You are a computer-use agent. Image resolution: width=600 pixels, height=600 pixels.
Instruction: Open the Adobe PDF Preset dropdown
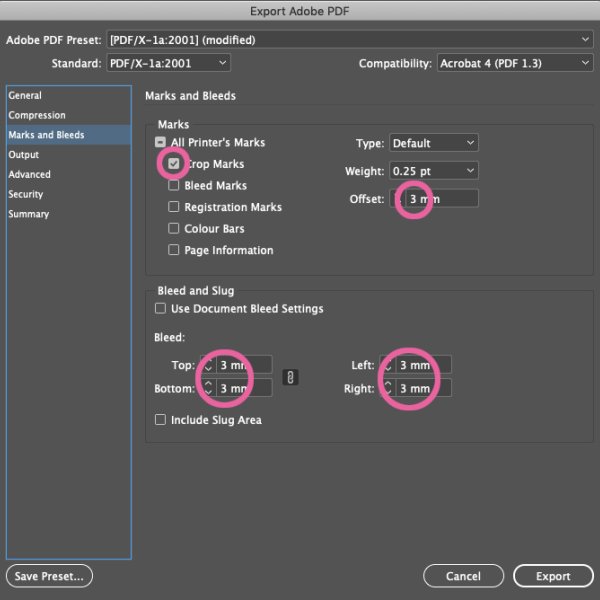(x=350, y=40)
